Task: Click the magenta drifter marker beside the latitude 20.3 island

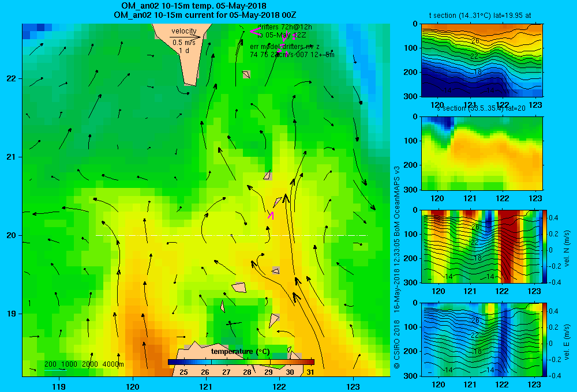Action: point(271,216)
